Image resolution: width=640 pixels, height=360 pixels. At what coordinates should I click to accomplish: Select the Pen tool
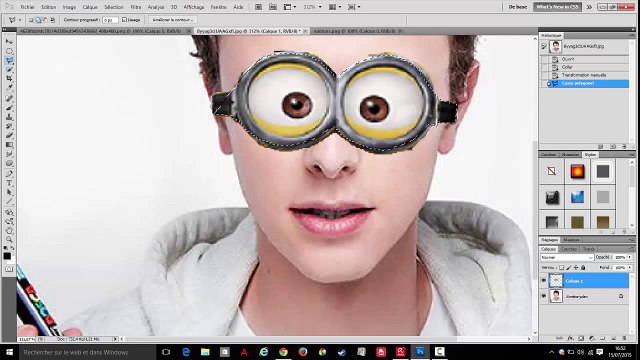tap(9, 174)
